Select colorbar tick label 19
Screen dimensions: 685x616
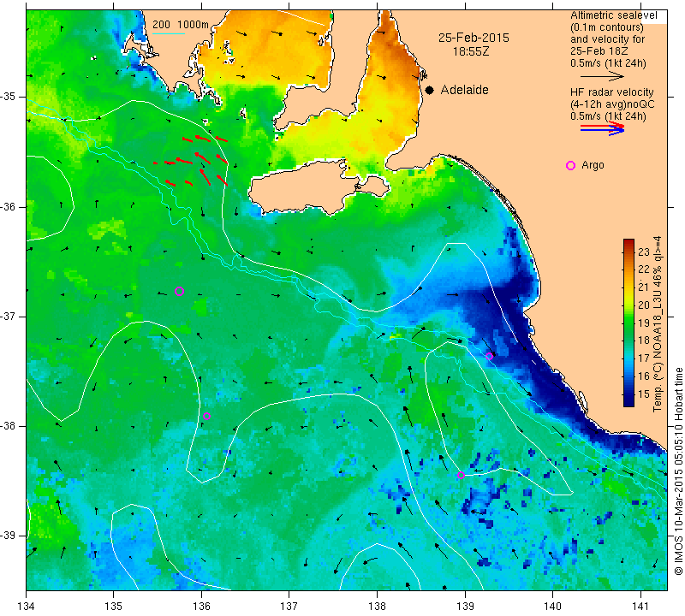pos(644,323)
